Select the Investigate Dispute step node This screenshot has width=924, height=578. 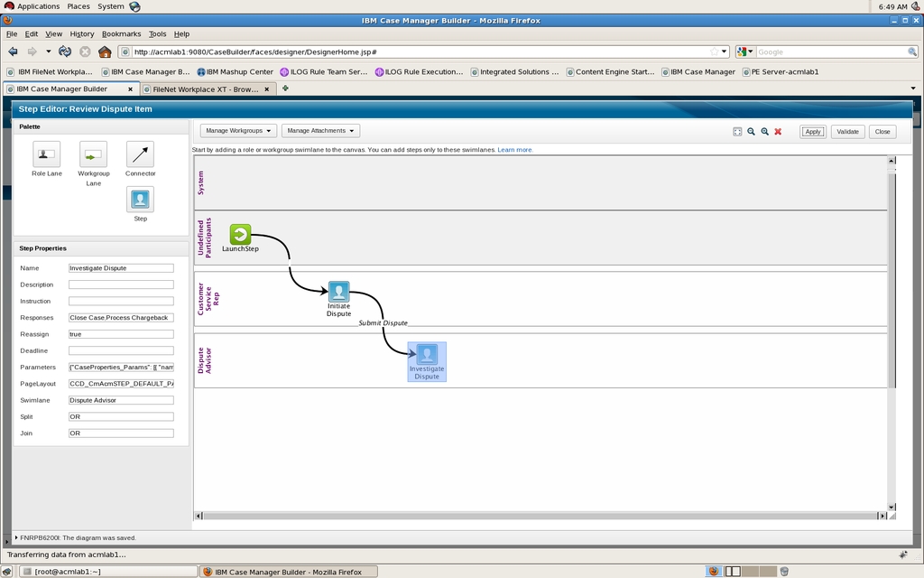(x=427, y=361)
